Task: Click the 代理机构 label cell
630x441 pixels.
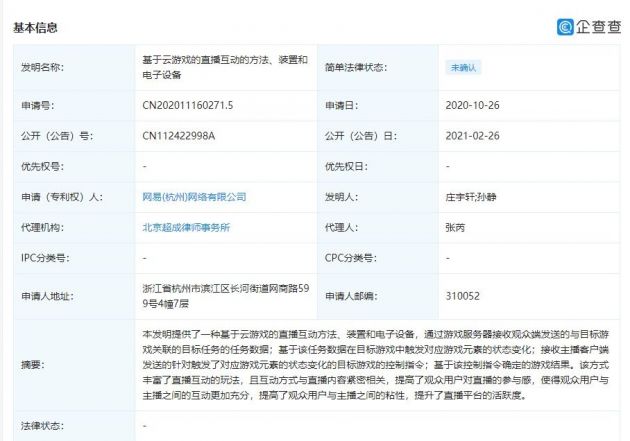Action: (x=74, y=228)
